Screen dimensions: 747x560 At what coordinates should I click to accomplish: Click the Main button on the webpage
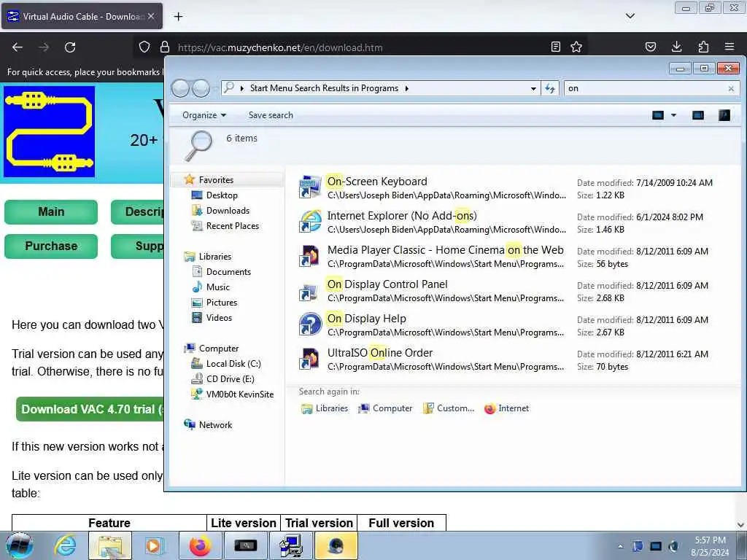(51, 212)
